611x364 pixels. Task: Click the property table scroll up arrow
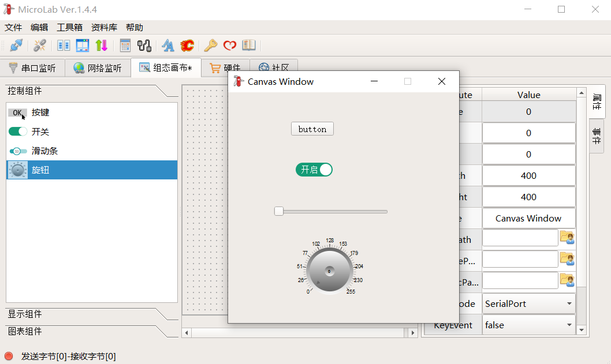(582, 93)
